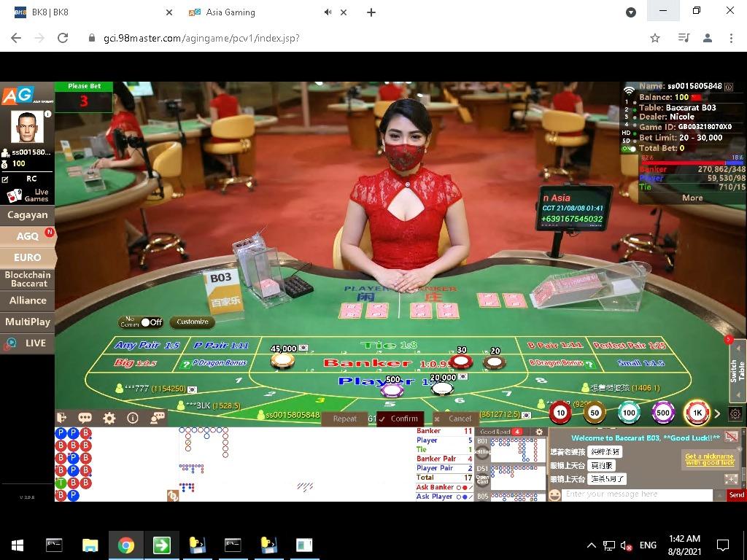The height and width of the screenshot is (560, 747).
Task: Click the browser media control icon
Action: pyautogui.click(x=684, y=38)
